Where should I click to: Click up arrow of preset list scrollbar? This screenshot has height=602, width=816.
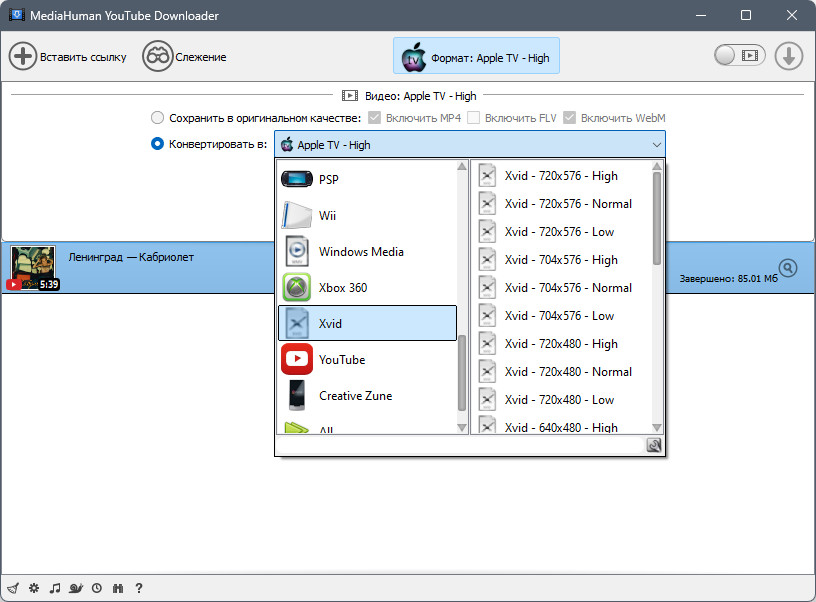(657, 166)
